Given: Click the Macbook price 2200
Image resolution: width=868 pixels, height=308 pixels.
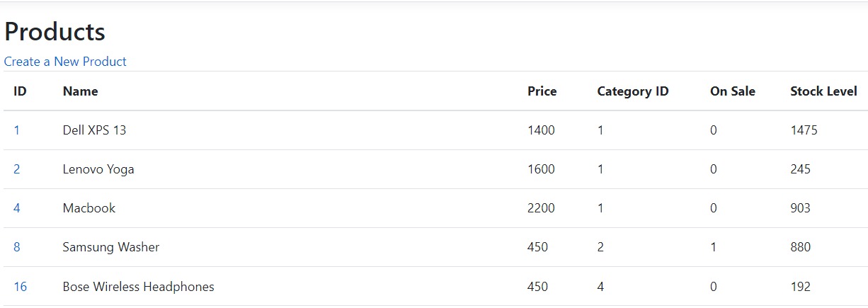Looking at the screenshot, I should pos(542,208).
